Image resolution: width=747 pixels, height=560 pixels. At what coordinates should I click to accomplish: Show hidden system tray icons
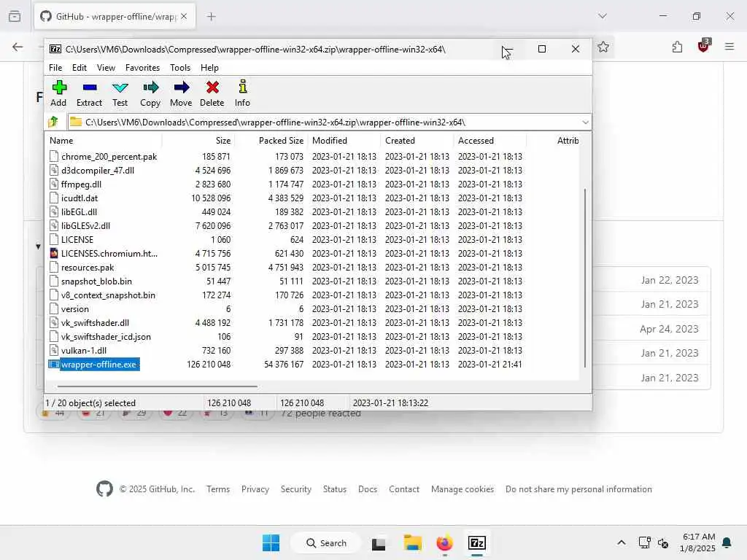point(622,542)
